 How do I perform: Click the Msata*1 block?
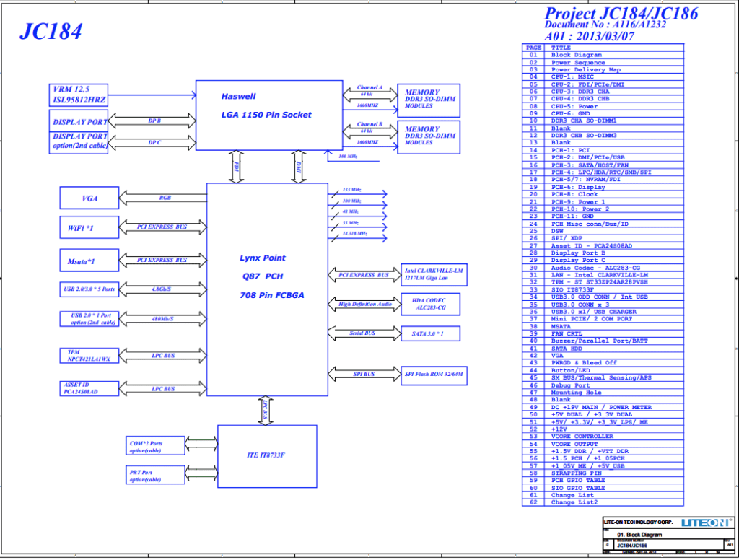pos(89,261)
